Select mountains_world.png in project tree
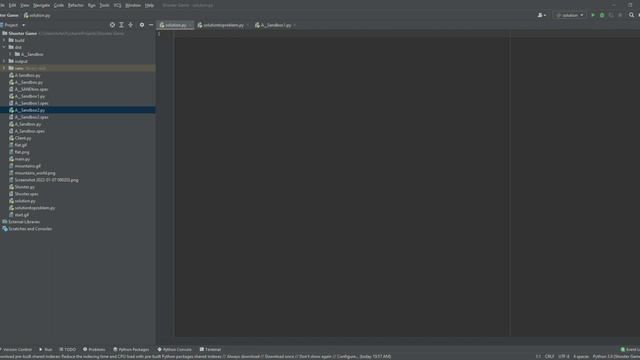 point(35,173)
